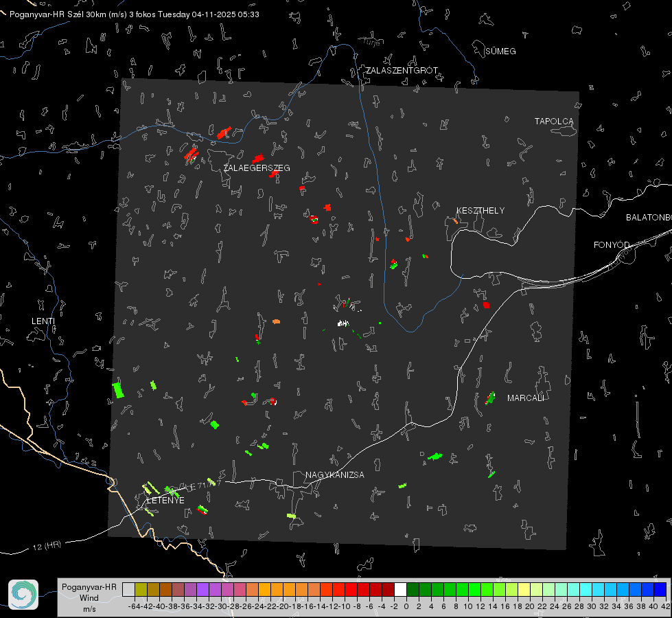Viewport: 672px width, 618px height.
Task: Click the -64 legend tick value
Action: coord(135,606)
